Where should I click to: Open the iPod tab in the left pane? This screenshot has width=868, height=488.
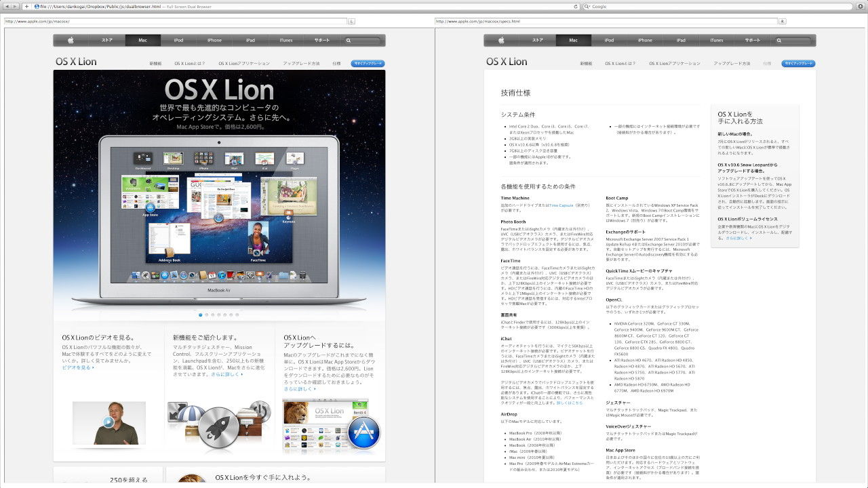178,40
